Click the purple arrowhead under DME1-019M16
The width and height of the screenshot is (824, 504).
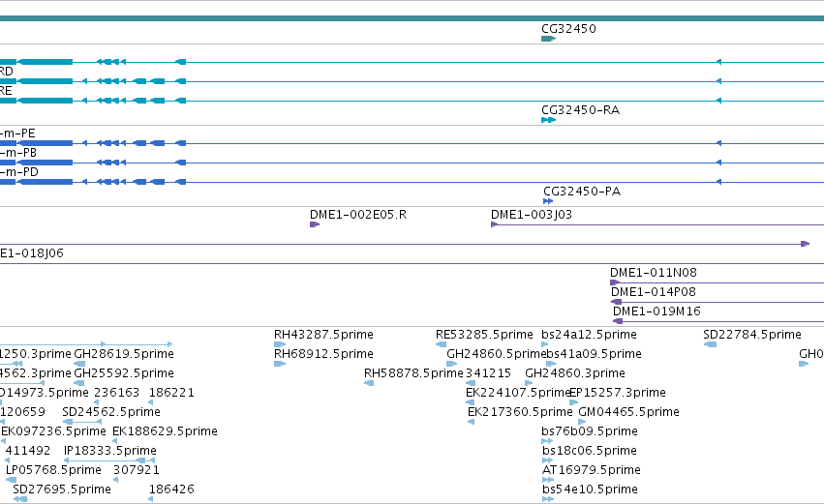[618, 321]
